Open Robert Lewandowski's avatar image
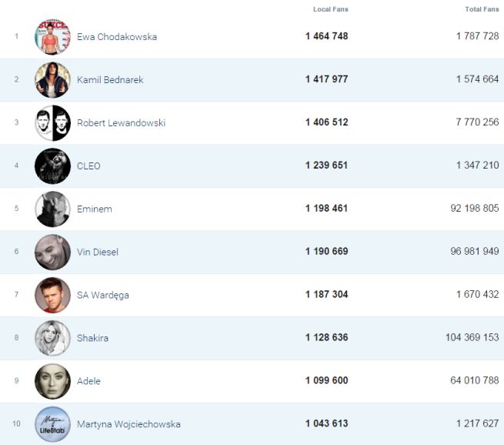This screenshot has height=445, width=504. click(x=52, y=123)
